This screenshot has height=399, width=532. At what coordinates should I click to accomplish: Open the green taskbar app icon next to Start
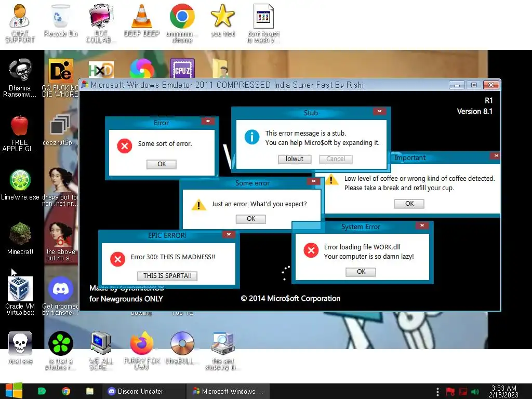point(42,391)
